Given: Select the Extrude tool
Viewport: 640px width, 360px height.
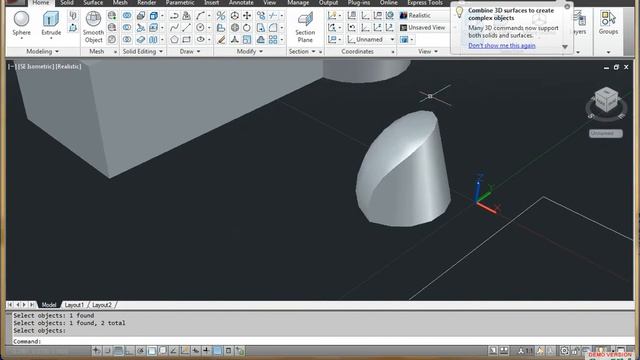Looking at the screenshot, I should pos(51,24).
